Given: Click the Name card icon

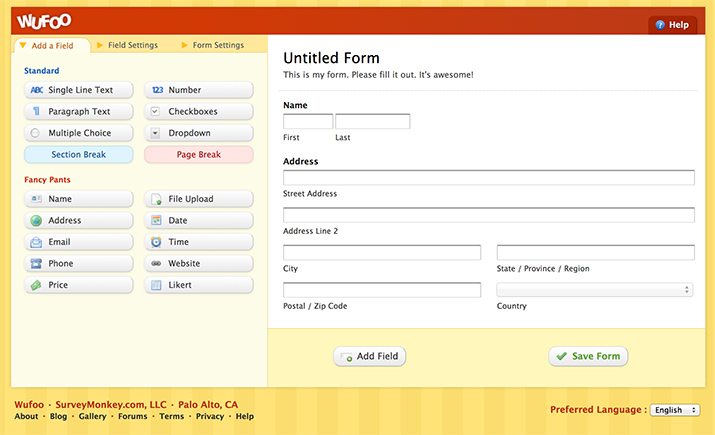Looking at the screenshot, I should pyautogui.click(x=36, y=199).
